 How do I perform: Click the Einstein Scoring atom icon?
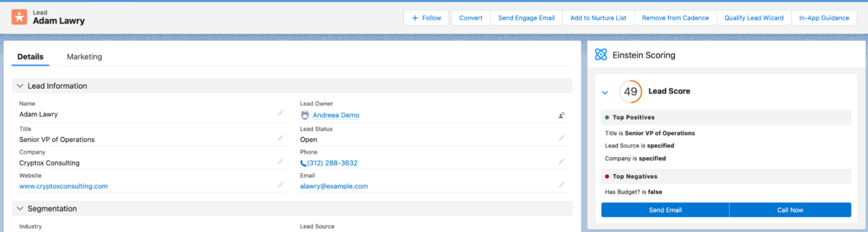601,55
